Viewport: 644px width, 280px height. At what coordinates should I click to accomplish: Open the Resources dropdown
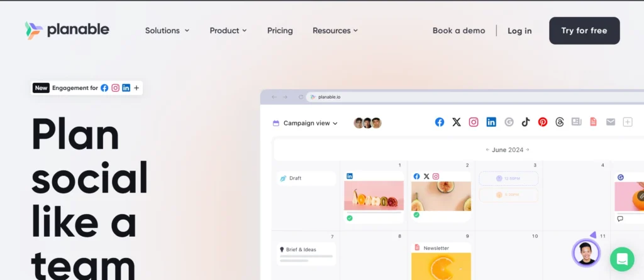click(335, 31)
